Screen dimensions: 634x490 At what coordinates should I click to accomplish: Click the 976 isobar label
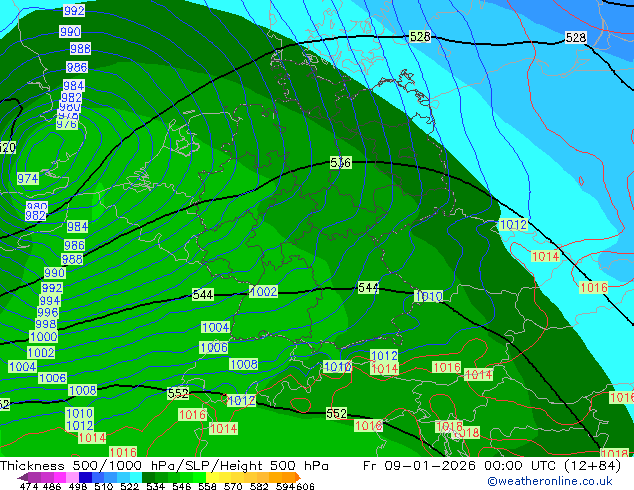pos(67,125)
